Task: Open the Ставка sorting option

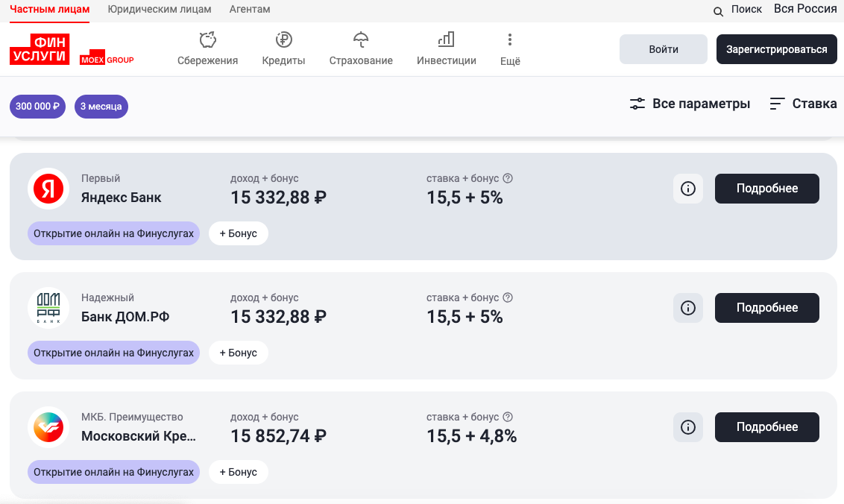Action: point(803,104)
